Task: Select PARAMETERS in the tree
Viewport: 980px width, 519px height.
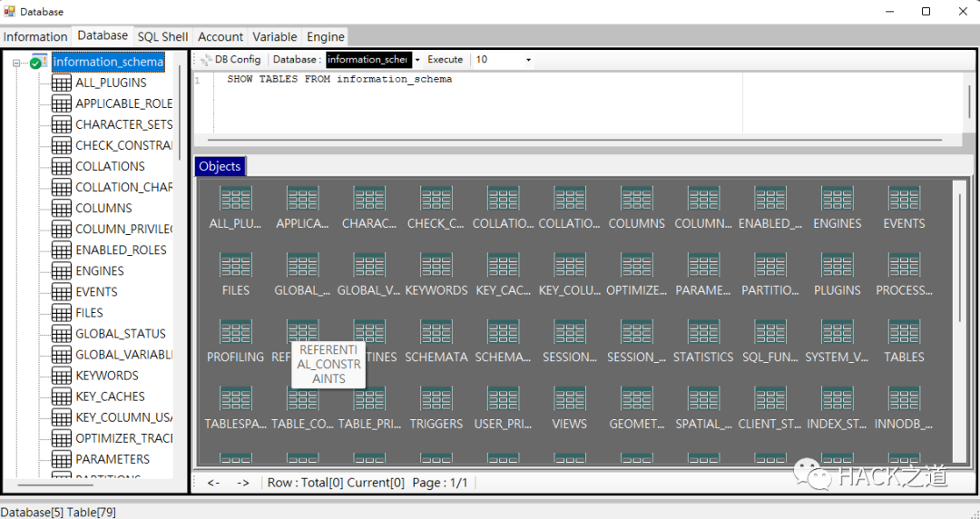Action: 113,459
